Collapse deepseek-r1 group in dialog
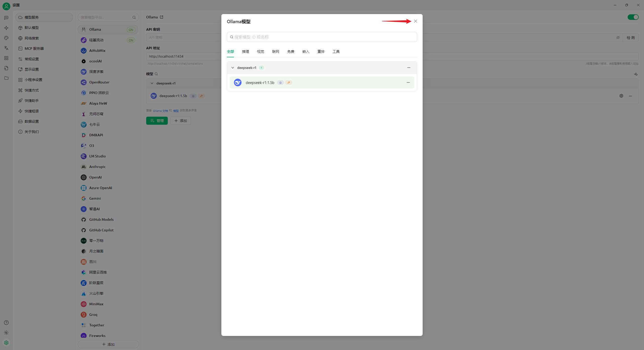The image size is (644, 350). 233,68
